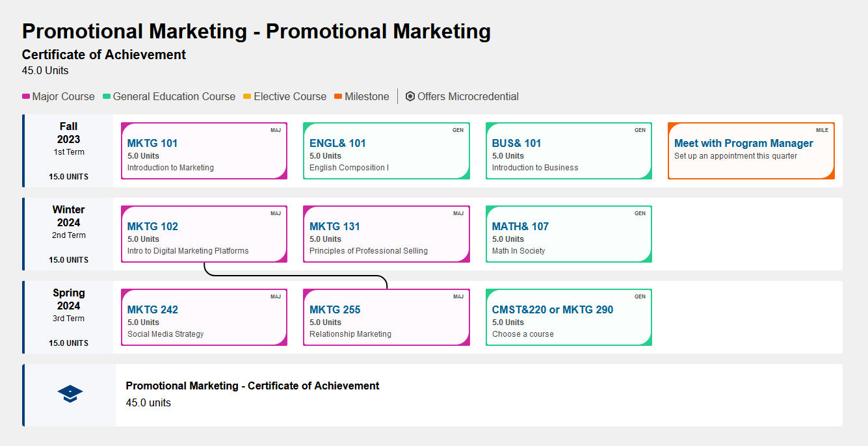This screenshot has width=868, height=446.
Task: Open the MKTG 102 course link
Action: (152, 226)
